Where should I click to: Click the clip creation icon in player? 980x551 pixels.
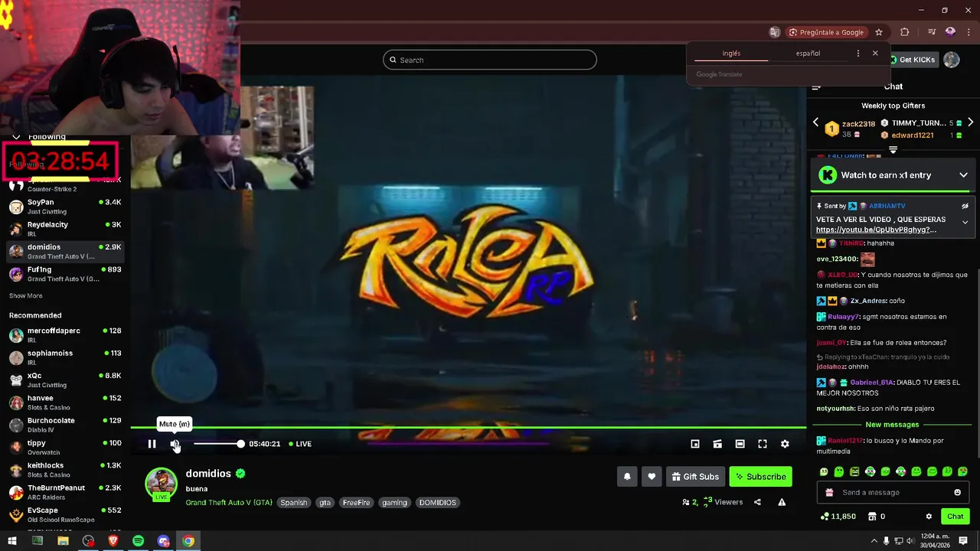[x=717, y=444]
